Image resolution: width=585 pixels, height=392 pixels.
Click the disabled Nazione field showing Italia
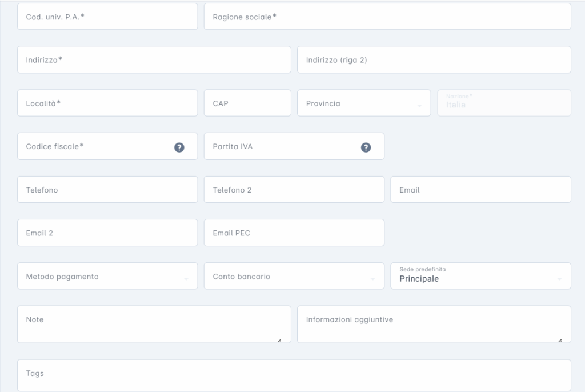click(504, 103)
